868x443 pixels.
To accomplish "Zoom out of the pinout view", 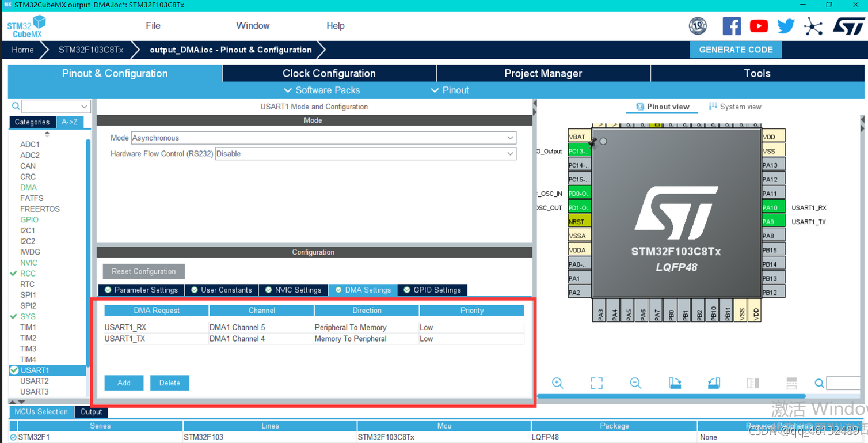I will click(x=635, y=383).
